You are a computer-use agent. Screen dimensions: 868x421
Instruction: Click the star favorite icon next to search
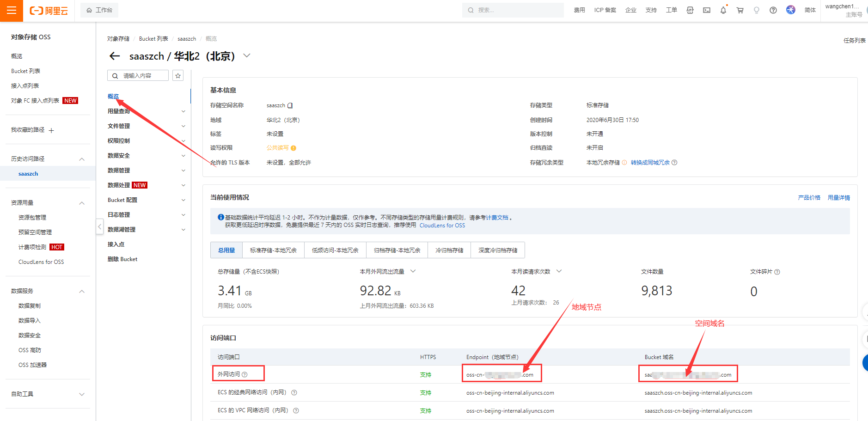click(x=178, y=76)
